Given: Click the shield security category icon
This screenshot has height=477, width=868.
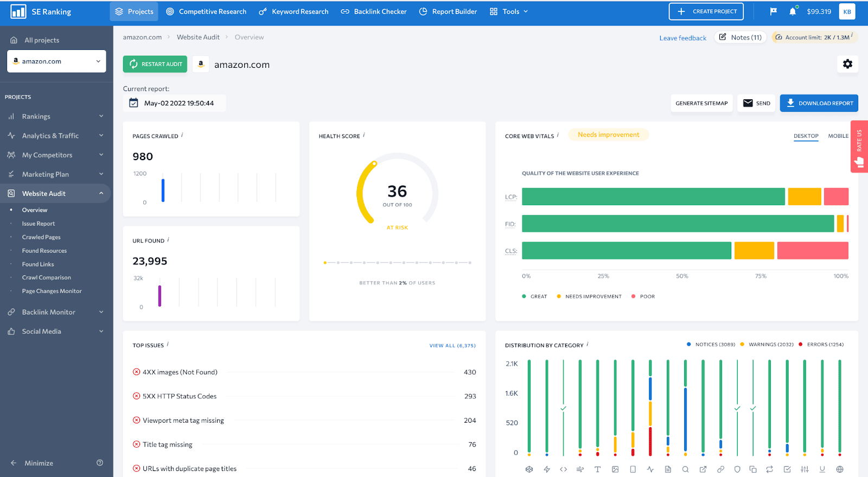Looking at the screenshot, I should pos(737,469).
